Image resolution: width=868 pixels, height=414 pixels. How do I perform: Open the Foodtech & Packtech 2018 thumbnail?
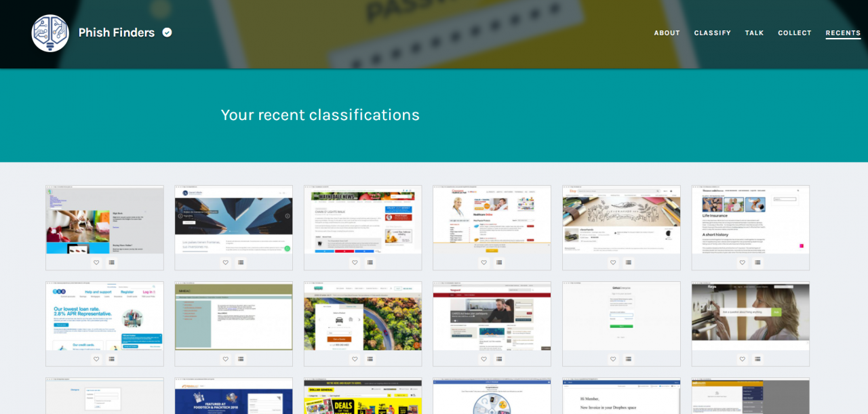[x=233, y=396]
